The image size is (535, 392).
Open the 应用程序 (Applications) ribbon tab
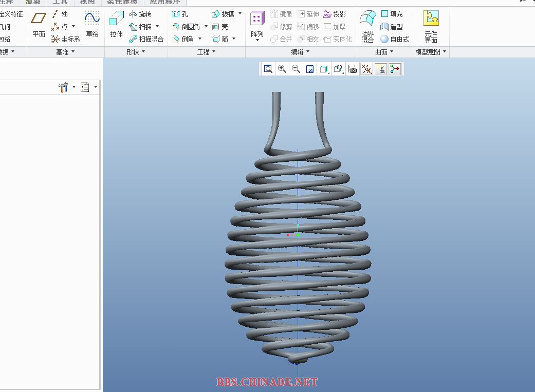164,2
